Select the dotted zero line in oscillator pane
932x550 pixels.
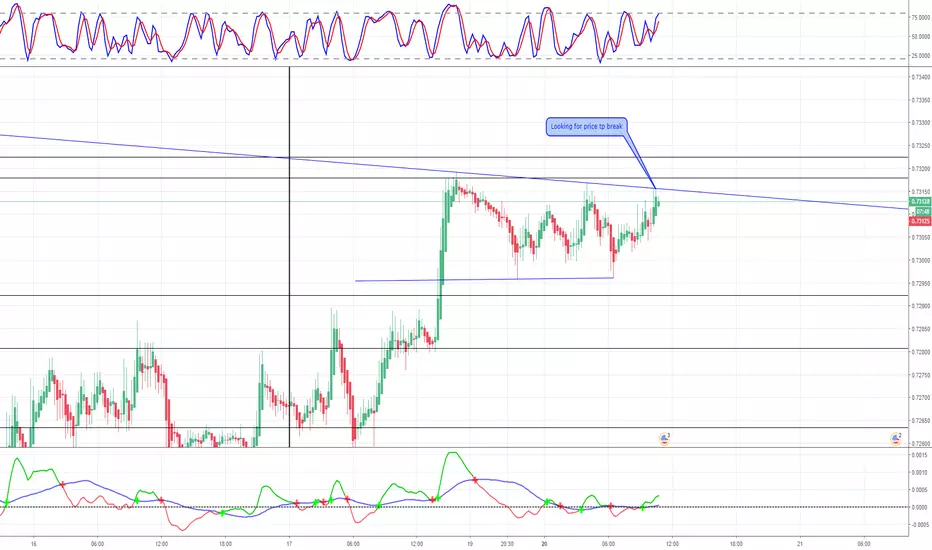[x=454, y=507]
